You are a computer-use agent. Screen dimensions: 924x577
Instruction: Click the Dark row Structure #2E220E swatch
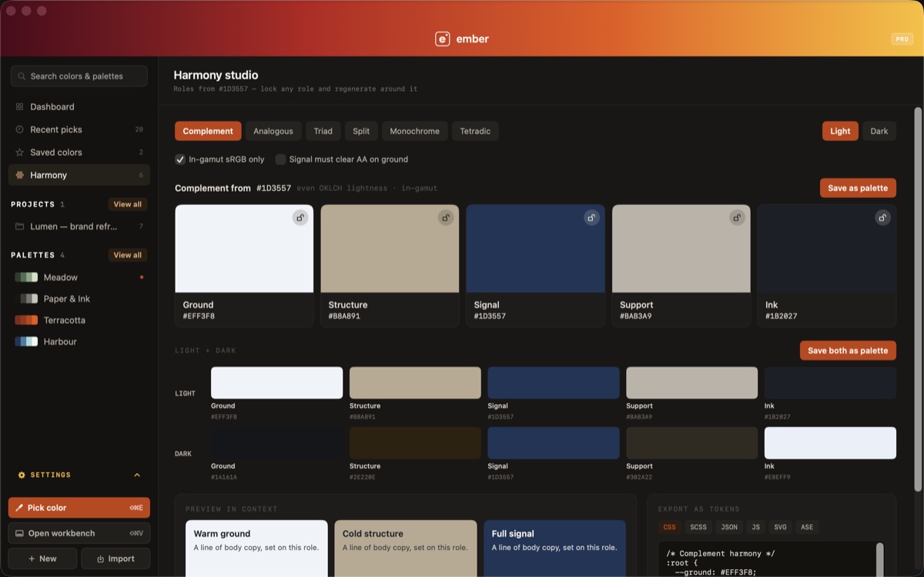tap(415, 443)
